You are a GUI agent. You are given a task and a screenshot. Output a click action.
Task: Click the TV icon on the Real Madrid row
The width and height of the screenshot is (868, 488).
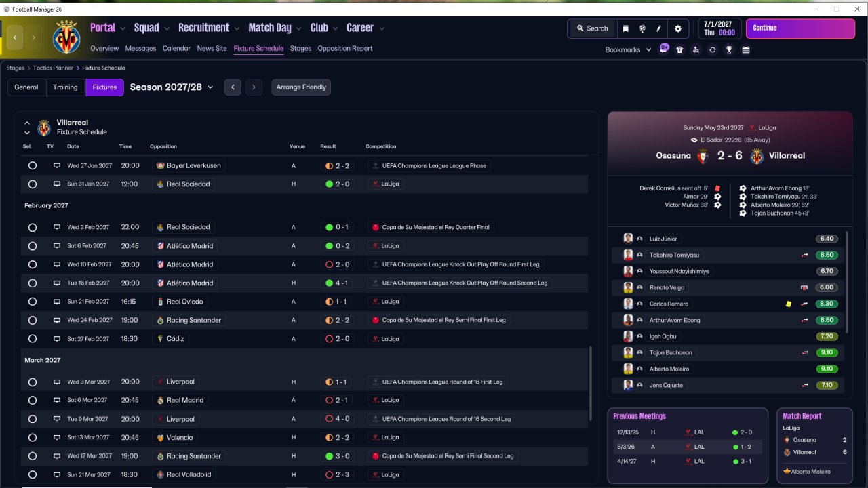(57, 400)
